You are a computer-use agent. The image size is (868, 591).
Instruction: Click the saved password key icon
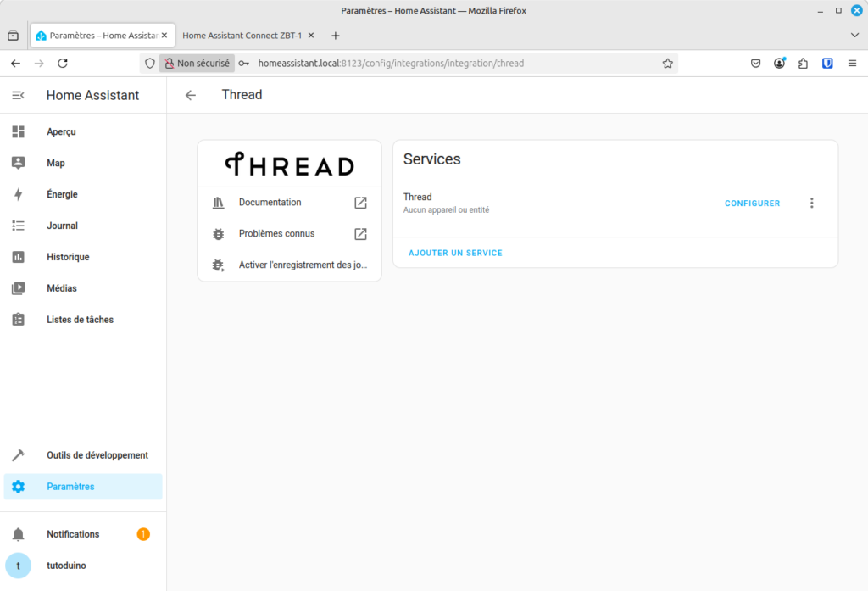click(x=243, y=63)
